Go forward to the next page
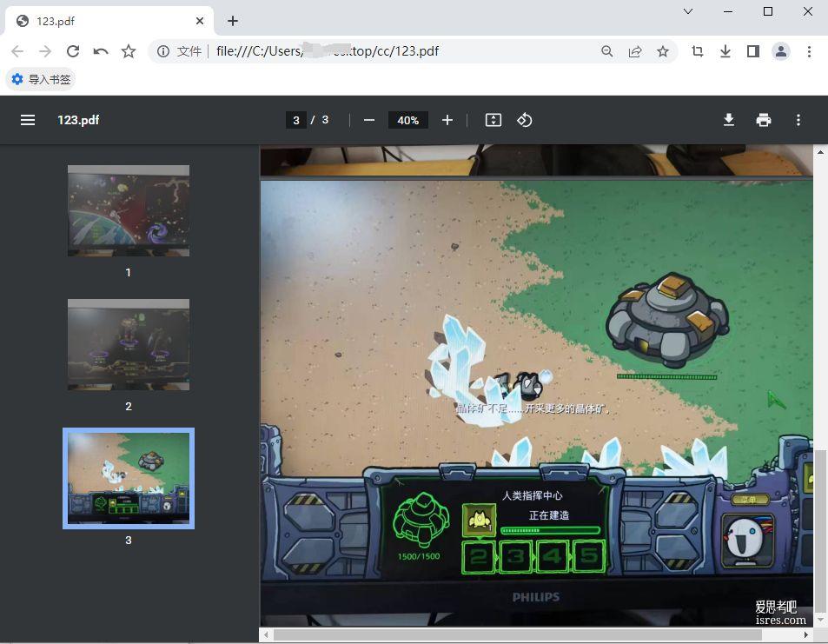This screenshot has height=644, width=828. 45,51
